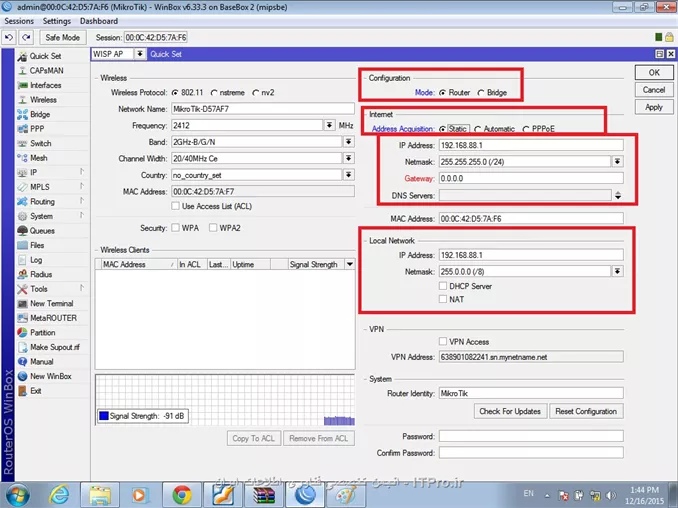The image size is (678, 508).
Task: Open Partition in the sidebar
Action: tap(42, 332)
